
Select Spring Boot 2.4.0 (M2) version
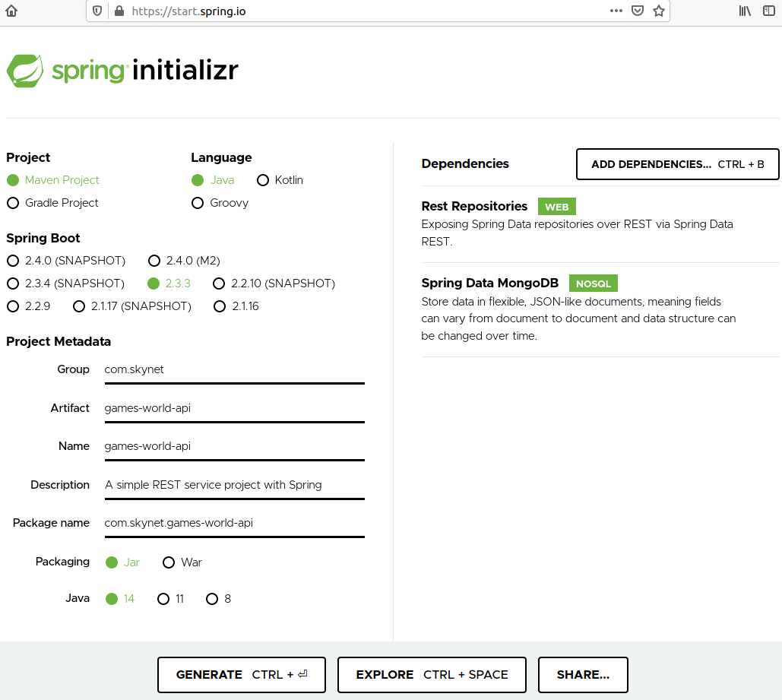(154, 261)
